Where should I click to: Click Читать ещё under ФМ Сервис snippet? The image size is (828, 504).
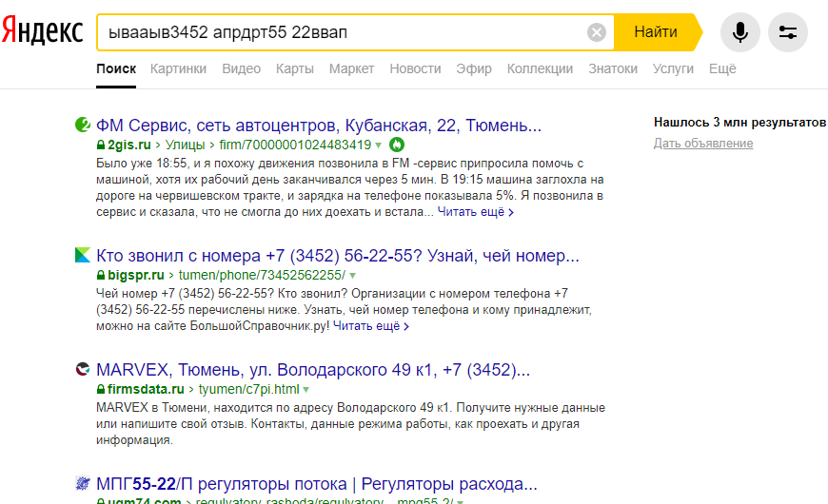(475, 212)
